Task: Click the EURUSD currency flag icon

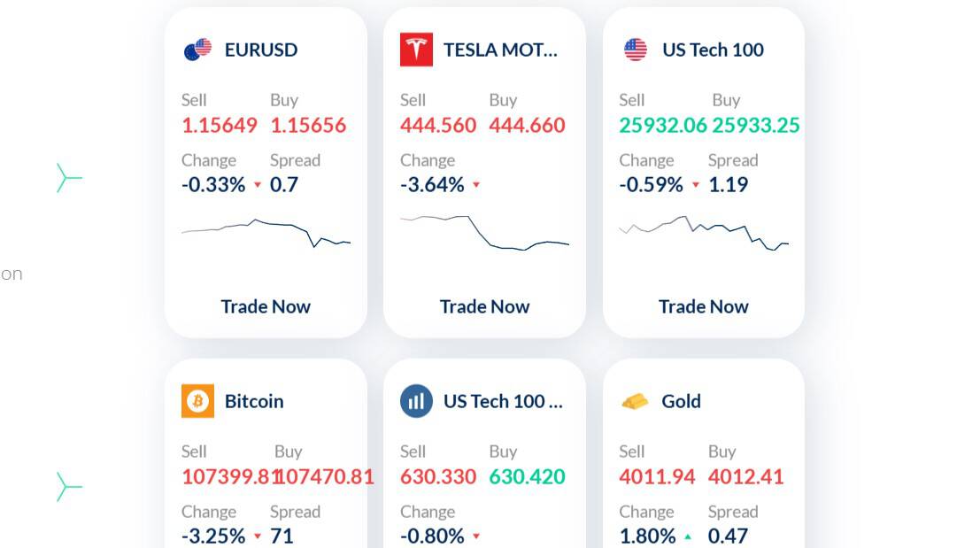Action: pos(197,50)
